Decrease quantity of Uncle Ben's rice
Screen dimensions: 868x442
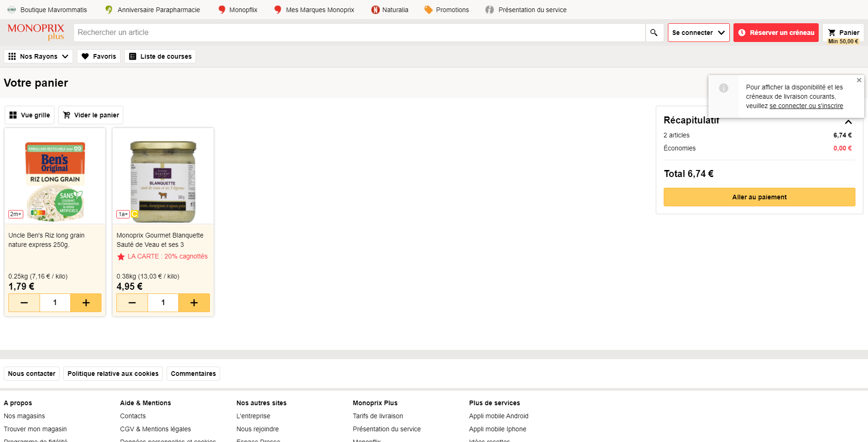(x=24, y=303)
